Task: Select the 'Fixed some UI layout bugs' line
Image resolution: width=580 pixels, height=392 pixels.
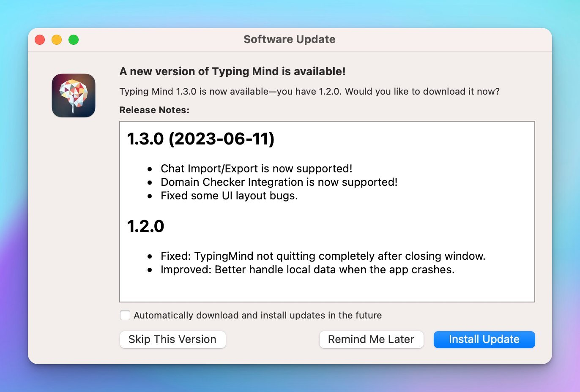Action: (229, 196)
